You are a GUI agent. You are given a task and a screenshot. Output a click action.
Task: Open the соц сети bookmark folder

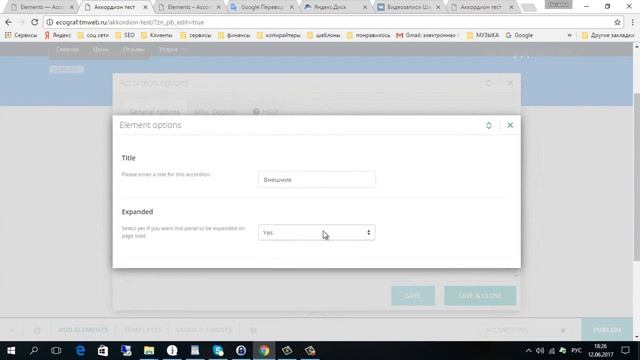coord(93,35)
